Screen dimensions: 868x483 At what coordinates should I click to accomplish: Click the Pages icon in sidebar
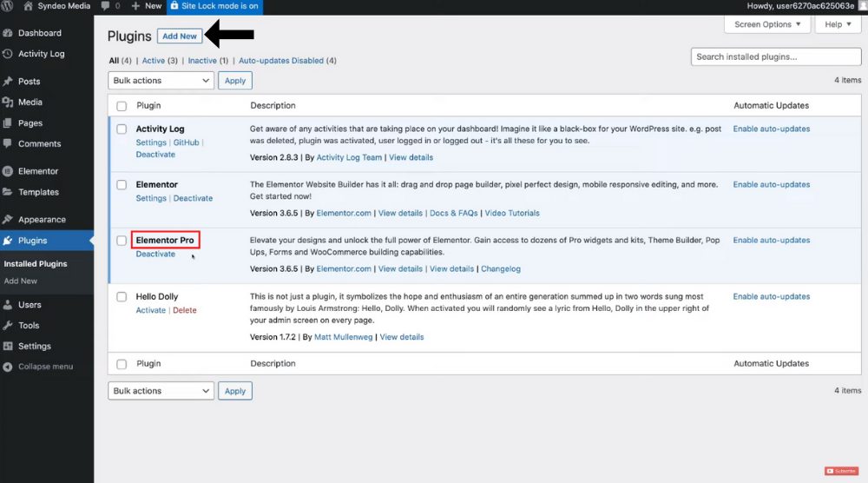[x=8, y=123]
